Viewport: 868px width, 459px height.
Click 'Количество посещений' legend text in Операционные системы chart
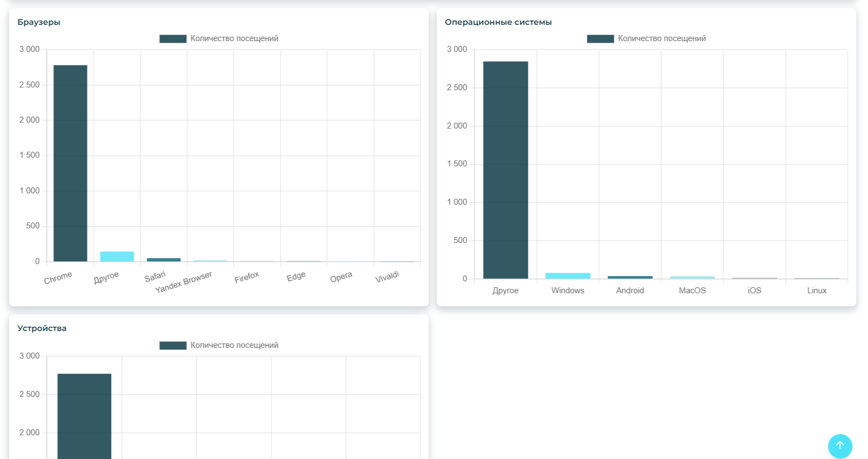point(662,39)
